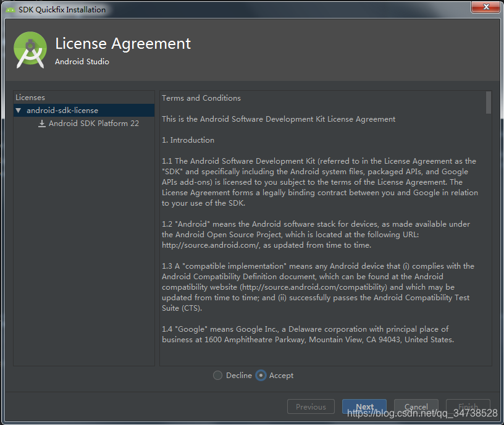Select the Decline radio button
This screenshot has width=504, height=425.
[x=217, y=375]
